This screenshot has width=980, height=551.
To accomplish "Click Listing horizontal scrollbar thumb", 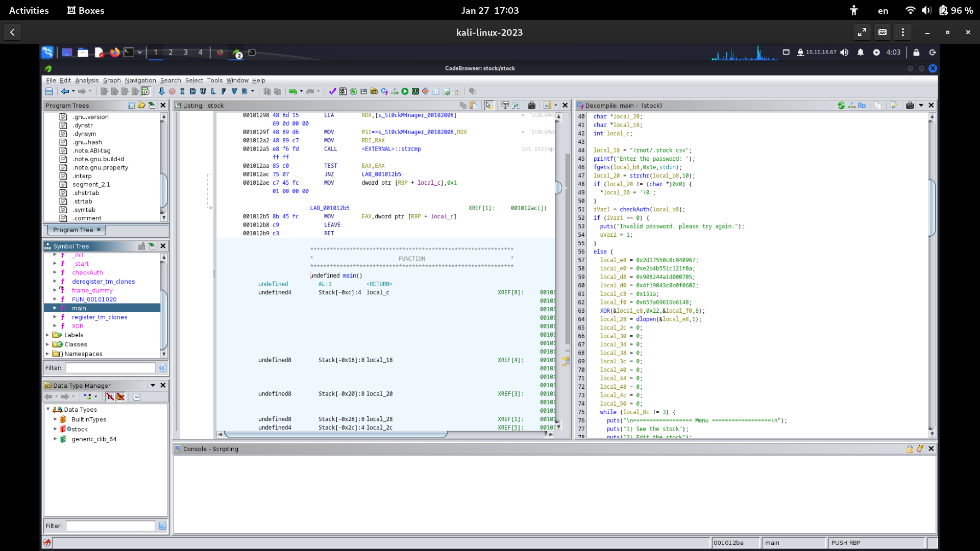I will click(336, 435).
